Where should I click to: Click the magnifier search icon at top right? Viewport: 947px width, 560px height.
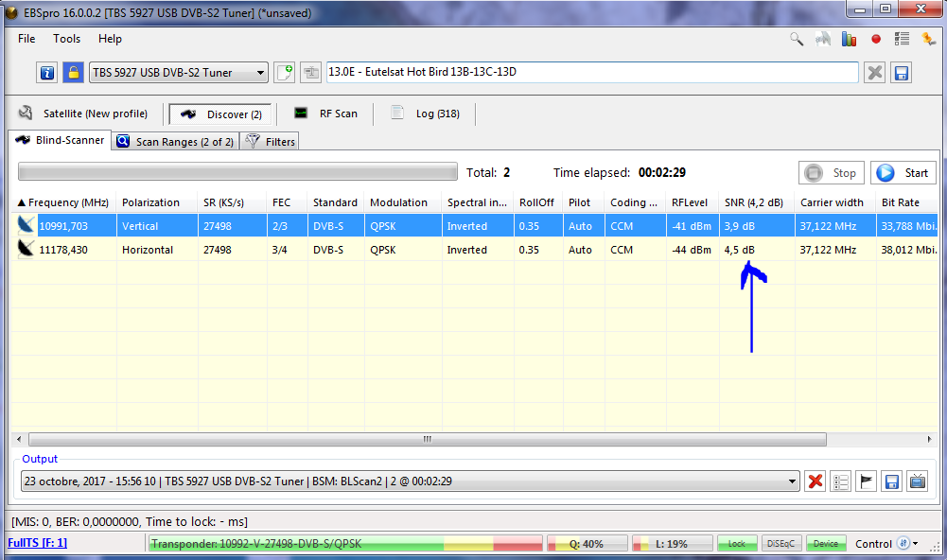(797, 39)
